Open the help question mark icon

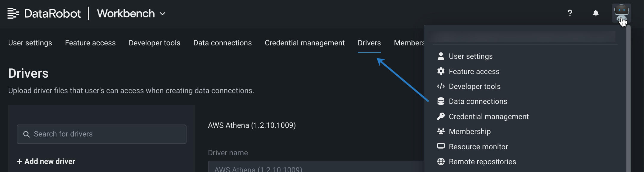pos(570,13)
